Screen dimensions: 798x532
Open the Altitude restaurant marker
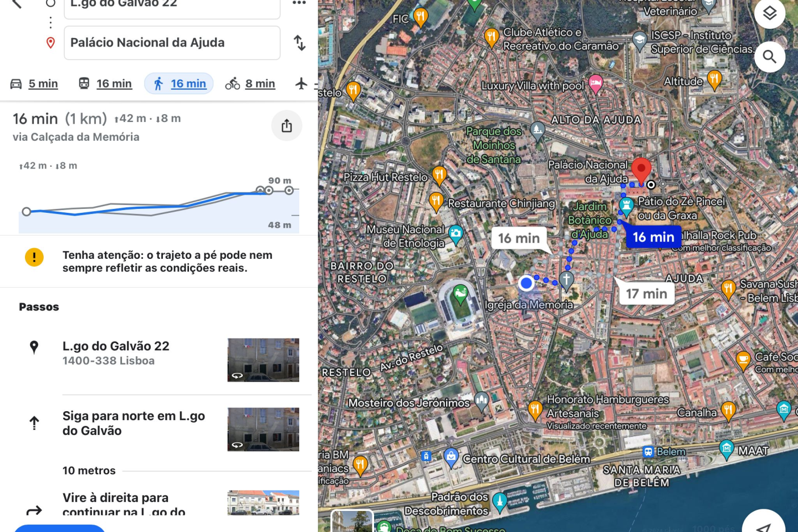714,80
